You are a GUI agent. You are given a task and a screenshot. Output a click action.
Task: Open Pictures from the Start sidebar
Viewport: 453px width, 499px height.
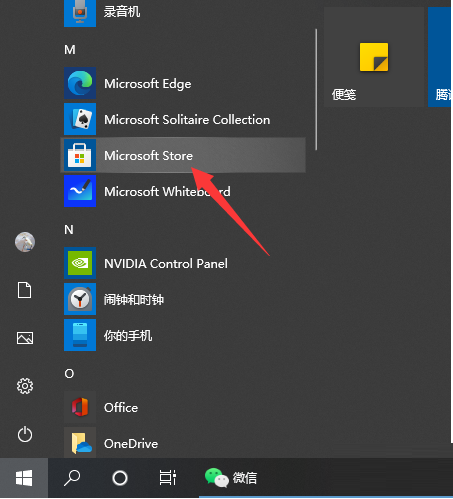(x=25, y=338)
